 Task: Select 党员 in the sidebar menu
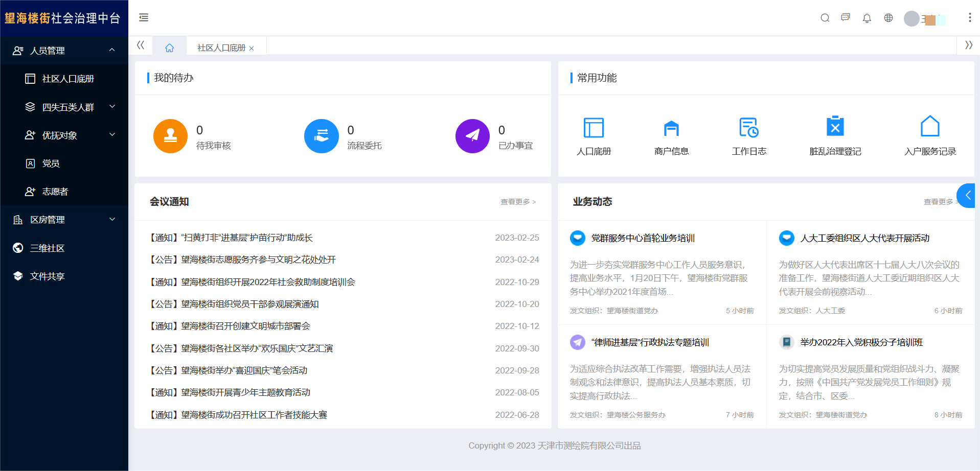click(x=51, y=163)
